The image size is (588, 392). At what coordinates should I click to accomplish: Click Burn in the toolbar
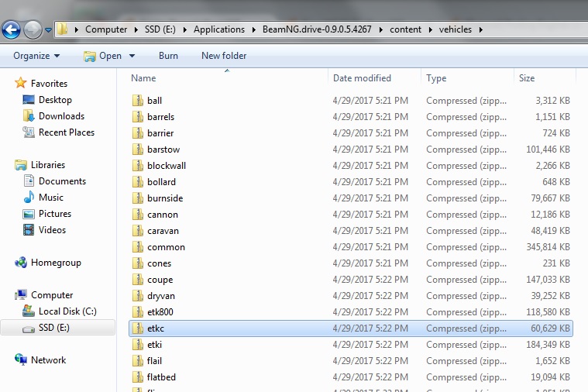(x=168, y=56)
